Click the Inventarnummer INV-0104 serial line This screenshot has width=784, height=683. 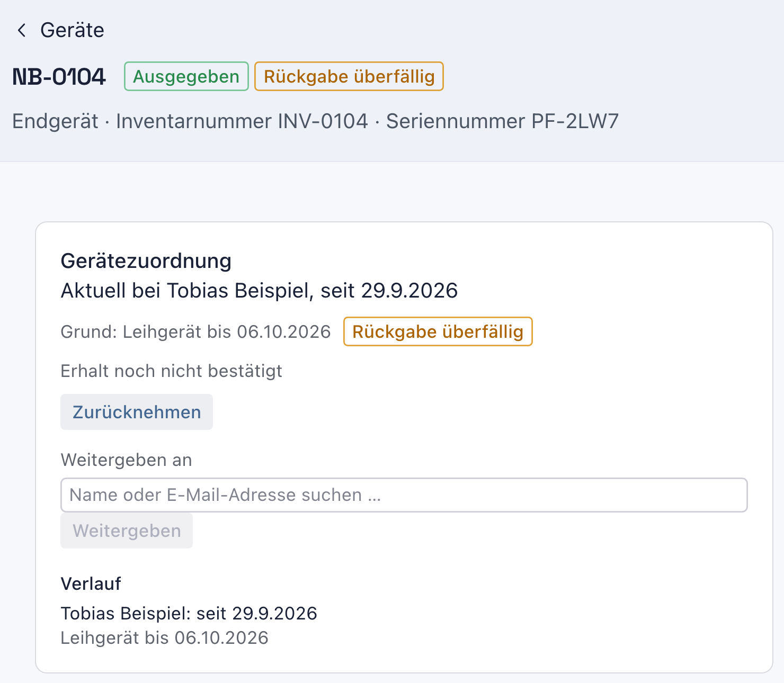pyautogui.click(x=316, y=121)
